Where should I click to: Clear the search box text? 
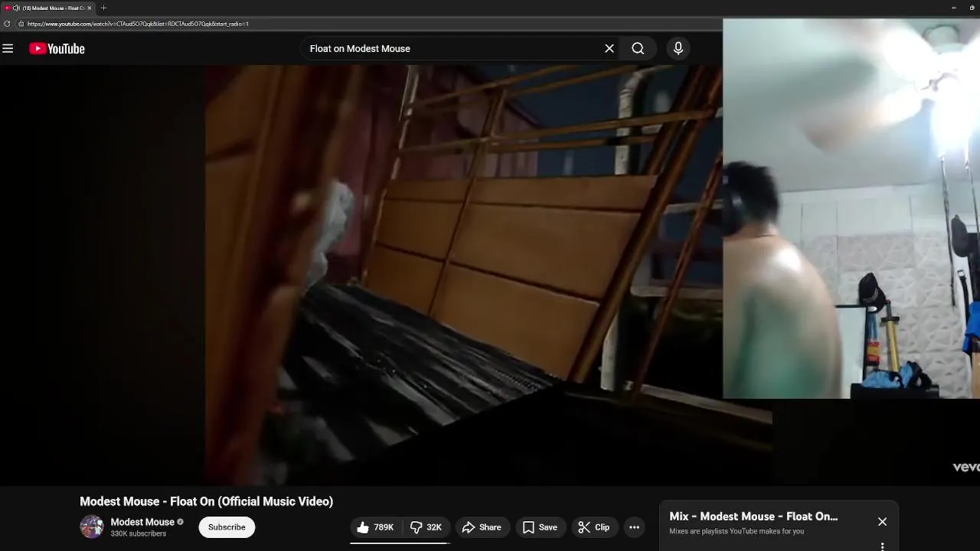609,48
